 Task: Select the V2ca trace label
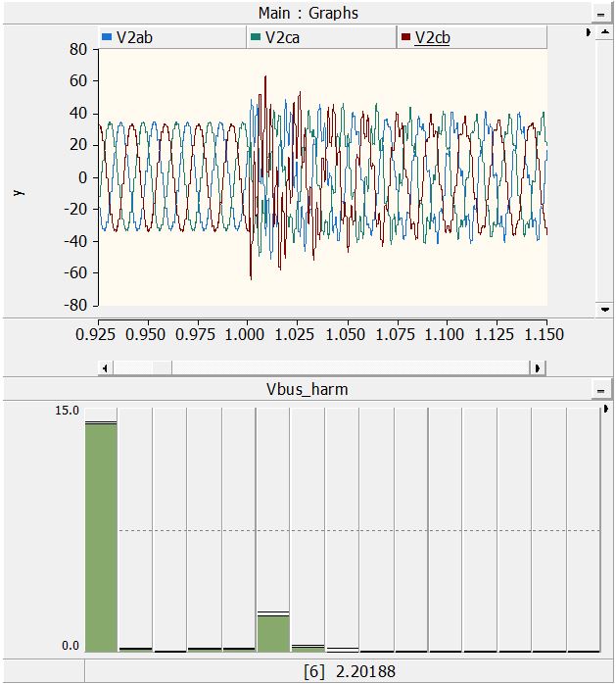[x=282, y=37]
